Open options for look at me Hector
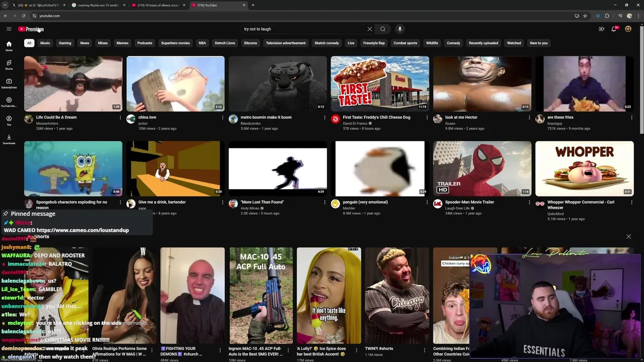The width and height of the screenshot is (644, 362). click(529, 117)
